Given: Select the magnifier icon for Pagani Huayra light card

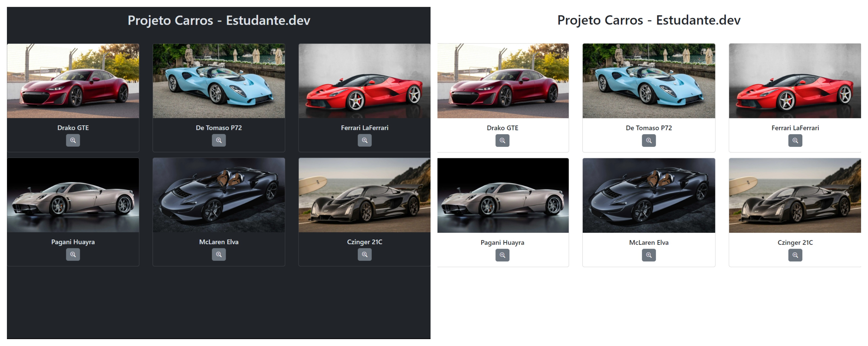Looking at the screenshot, I should [502, 255].
